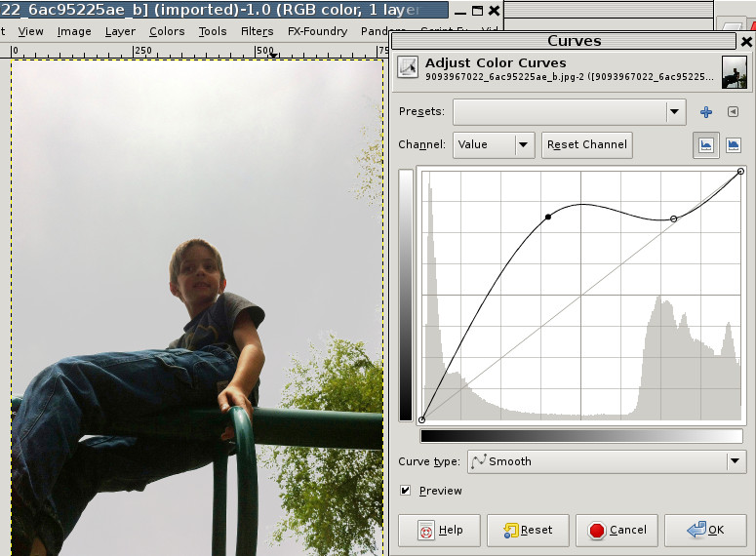Select the top-right curve endpoint

[741, 171]
